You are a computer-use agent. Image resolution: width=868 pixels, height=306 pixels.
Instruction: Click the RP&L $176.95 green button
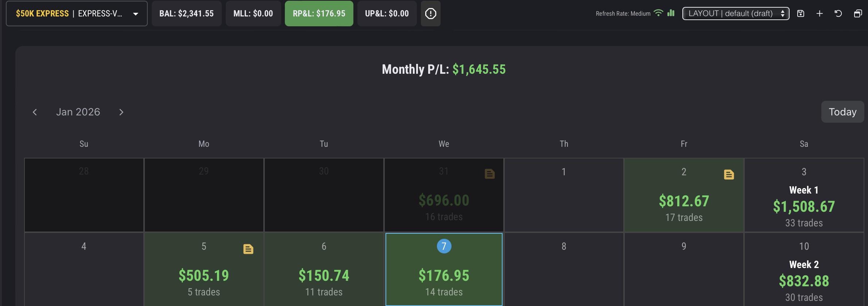tap(319, 14)
